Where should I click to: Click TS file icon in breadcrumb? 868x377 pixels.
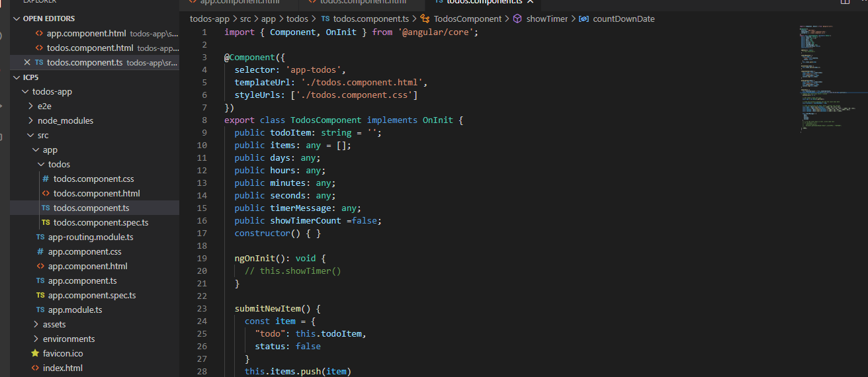[x=325, y=19]
